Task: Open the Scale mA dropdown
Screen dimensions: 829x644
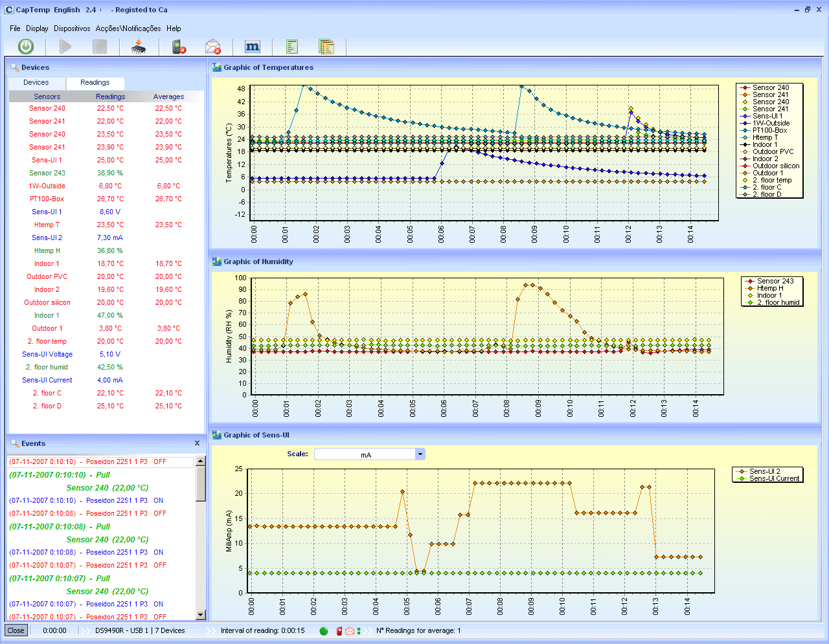Action: 420,454
